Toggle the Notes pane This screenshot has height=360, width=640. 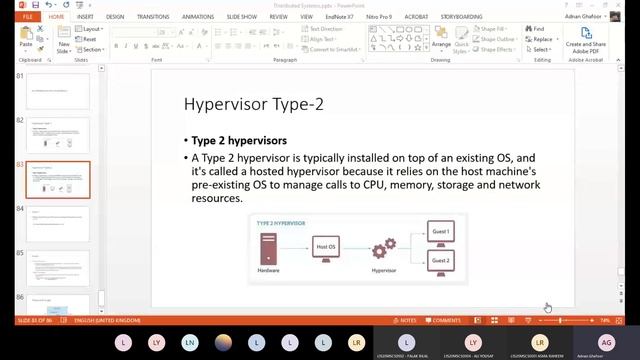point(405,320)
